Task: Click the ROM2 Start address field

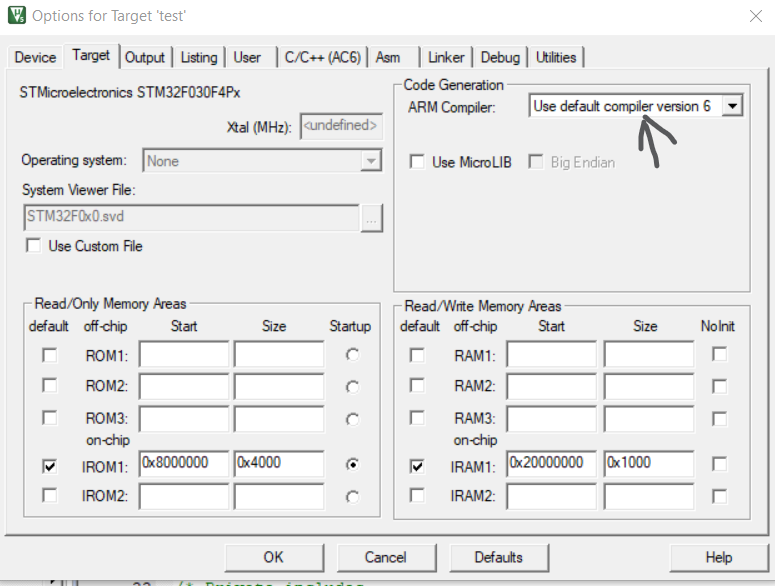Action: coord(184,386)
